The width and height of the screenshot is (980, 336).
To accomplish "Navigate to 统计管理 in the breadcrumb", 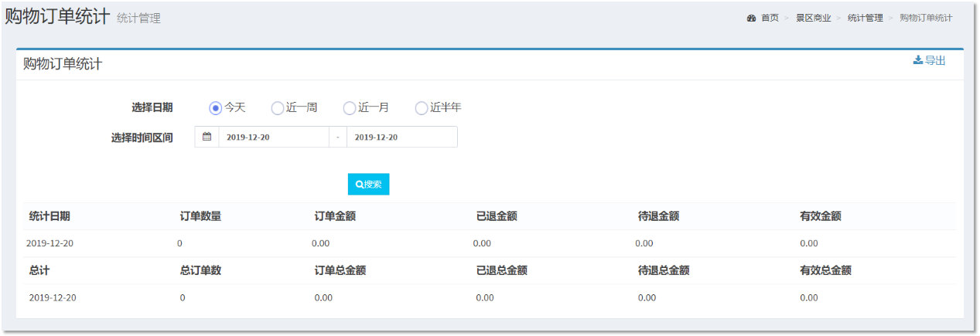I will tap(865, 18).
